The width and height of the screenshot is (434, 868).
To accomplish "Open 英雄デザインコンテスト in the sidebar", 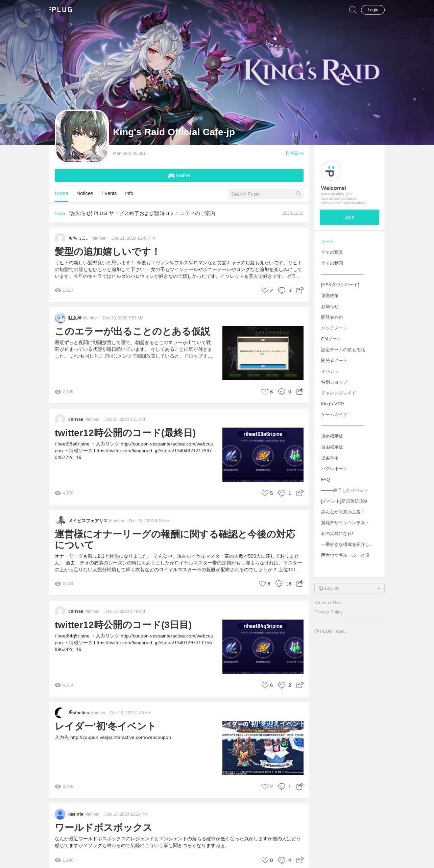I will tap(345, 523).
